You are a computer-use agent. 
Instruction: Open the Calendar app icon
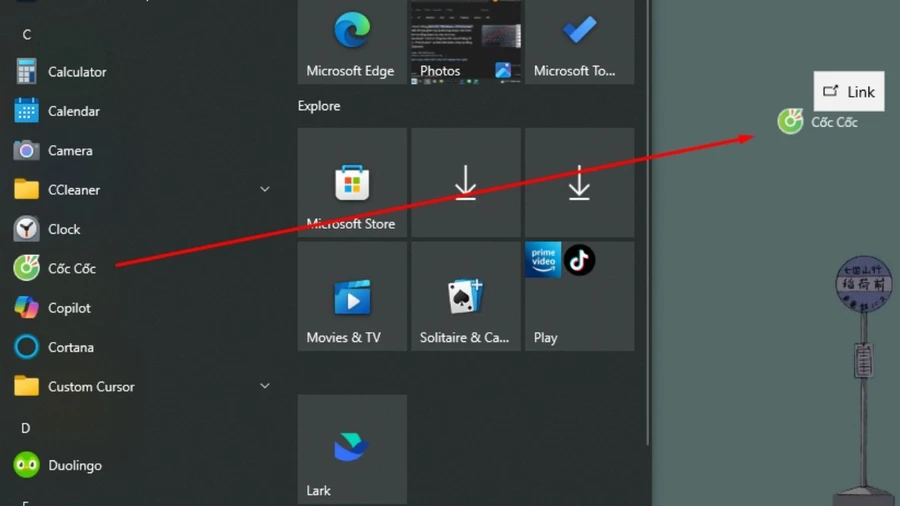tap(26, 111)
